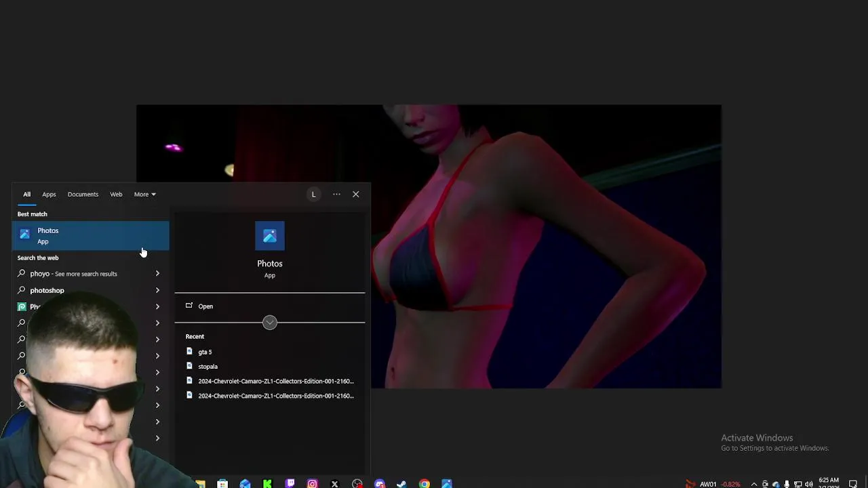Click the microphone tray icon
This screenshot has width=868, height=488.
click(787, 484)
